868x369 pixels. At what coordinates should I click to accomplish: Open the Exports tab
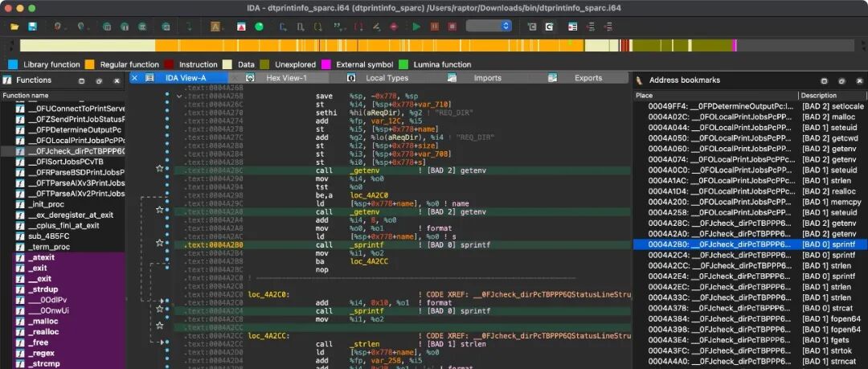[x=588, y=78]
